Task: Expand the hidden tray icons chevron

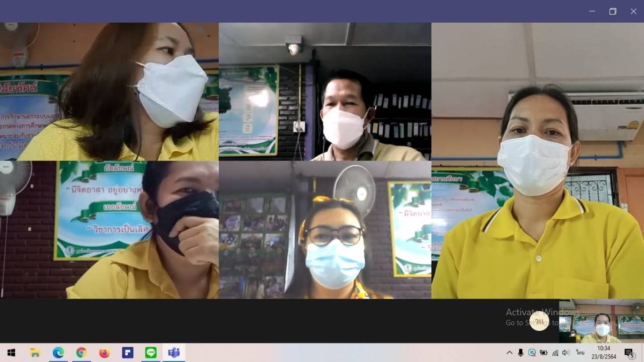Action: (x=509, y=353)
